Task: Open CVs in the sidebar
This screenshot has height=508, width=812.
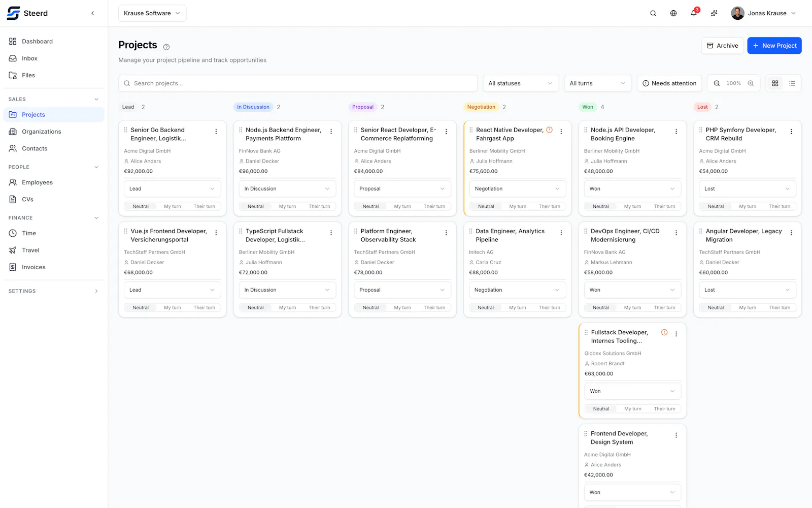Action: (54, 199)
